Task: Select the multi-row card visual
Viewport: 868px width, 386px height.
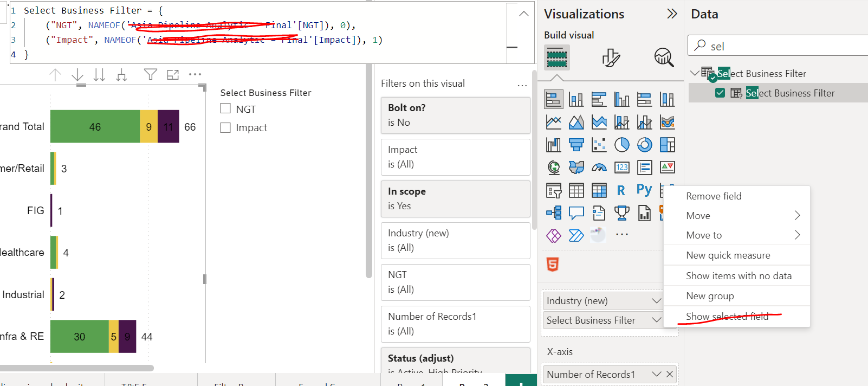Action: point(645,168)
